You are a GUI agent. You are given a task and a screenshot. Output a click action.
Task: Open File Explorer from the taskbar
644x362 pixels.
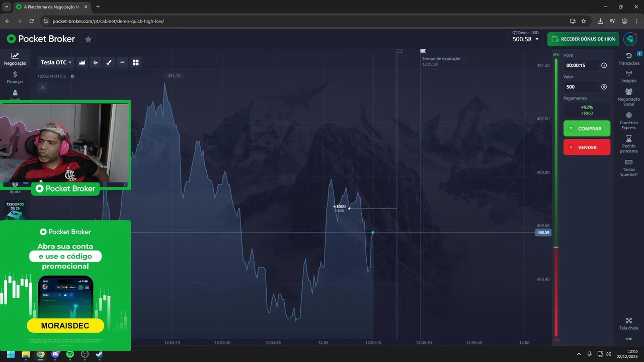coord(25,354)
